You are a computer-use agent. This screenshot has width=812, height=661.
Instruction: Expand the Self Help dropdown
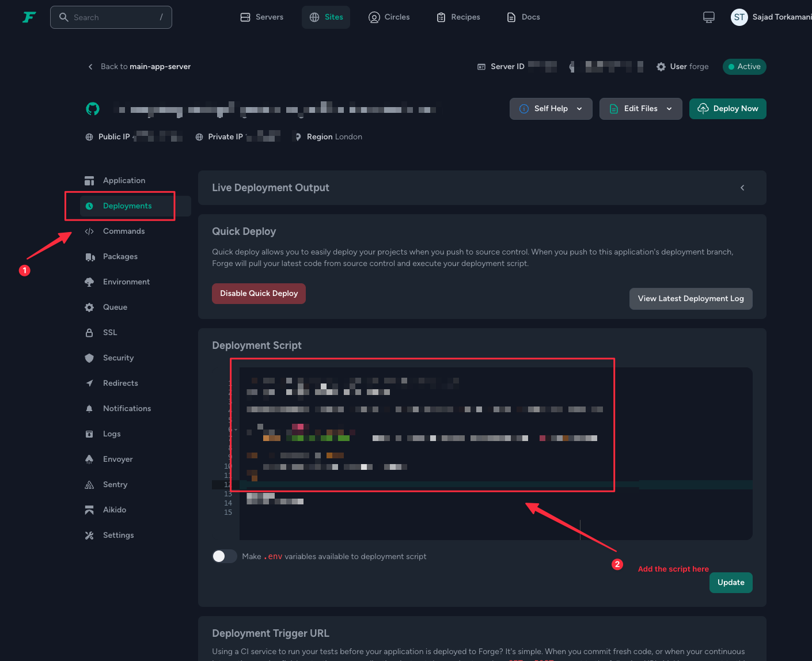[x=551, y=109]
